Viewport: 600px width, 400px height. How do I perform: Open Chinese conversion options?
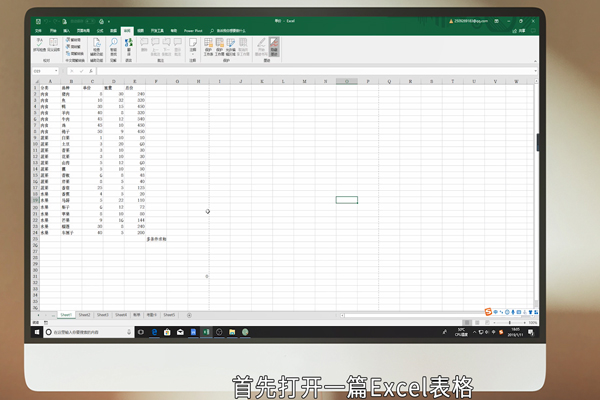(x=73, y=54)
